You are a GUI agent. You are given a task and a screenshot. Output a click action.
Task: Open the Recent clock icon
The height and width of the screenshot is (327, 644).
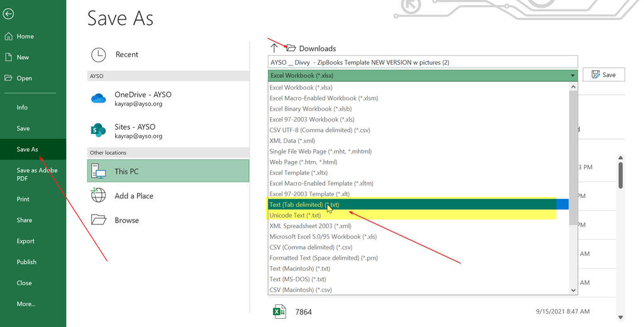(x=98, y=55)
